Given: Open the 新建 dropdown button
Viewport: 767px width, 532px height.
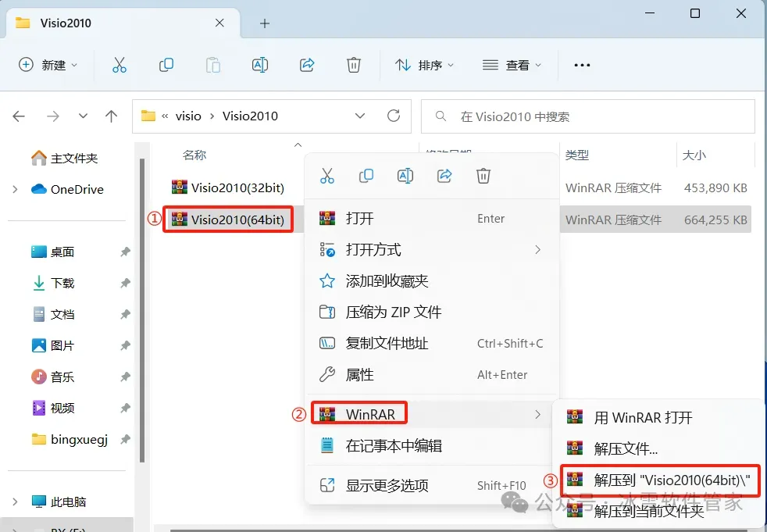Looking at the screenshot, I should point(48,65).
